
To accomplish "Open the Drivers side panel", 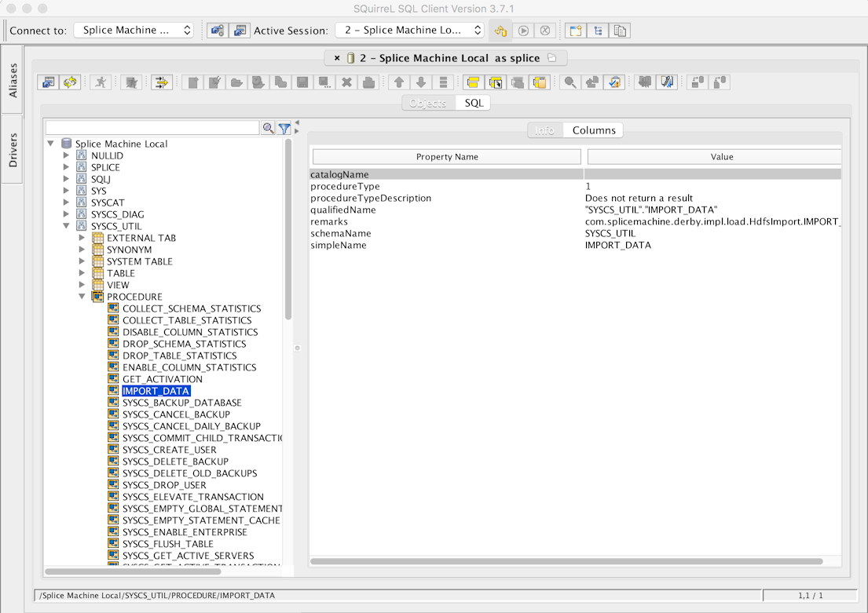I will (13, 150).
